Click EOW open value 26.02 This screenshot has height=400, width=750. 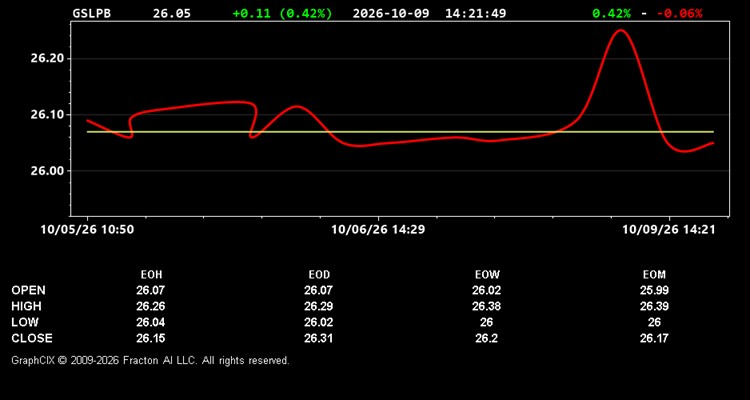[x=486, y=290]
